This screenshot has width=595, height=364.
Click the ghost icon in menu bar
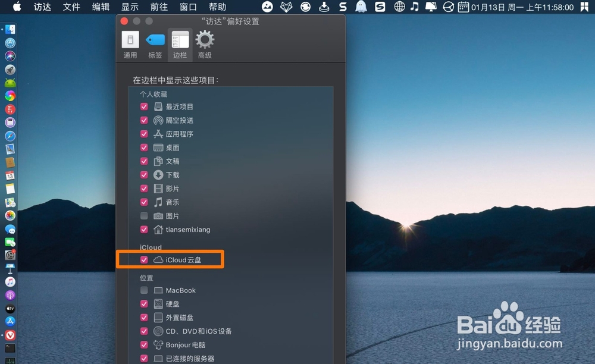click(x=361, y=7)
